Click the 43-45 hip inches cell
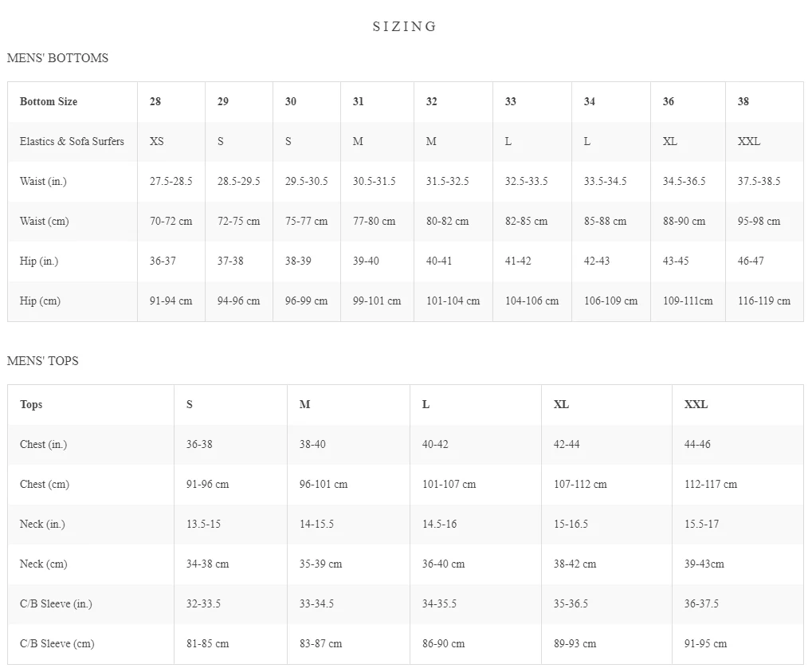The width and height of the screenshot is (812, 672). [x=676, y=261]
